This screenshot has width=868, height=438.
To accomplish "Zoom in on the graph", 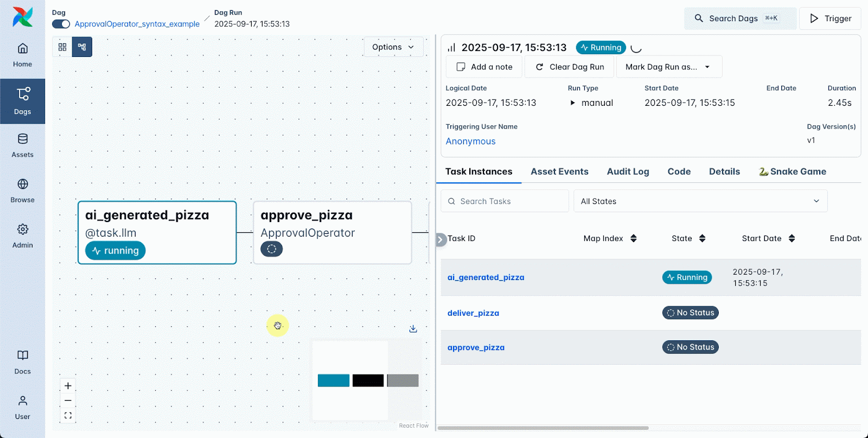I will (68, 386).
